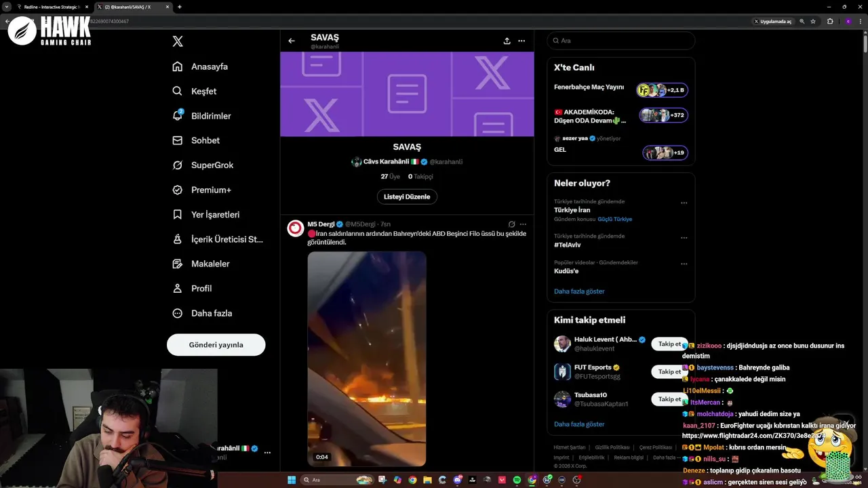The height and width of the screenshot is (488, 868).
Task: Open more options in SAVAŞ list header
Action: (521, 41)
